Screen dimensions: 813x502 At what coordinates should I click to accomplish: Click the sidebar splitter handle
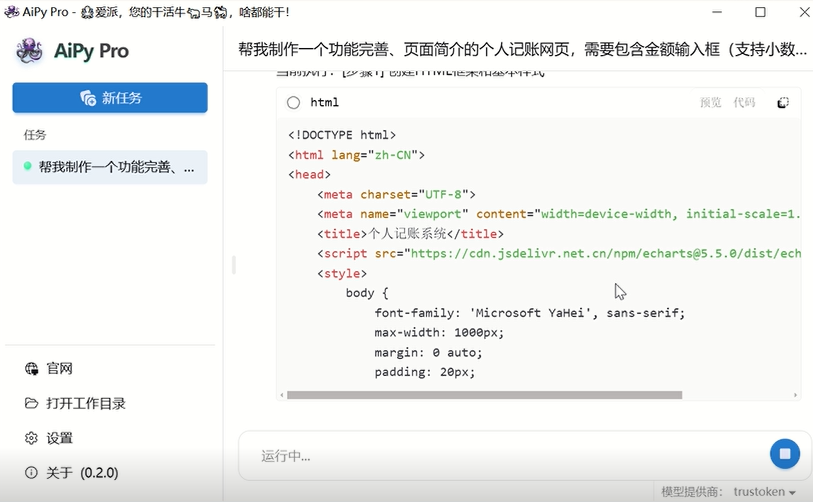click(234, 264)
